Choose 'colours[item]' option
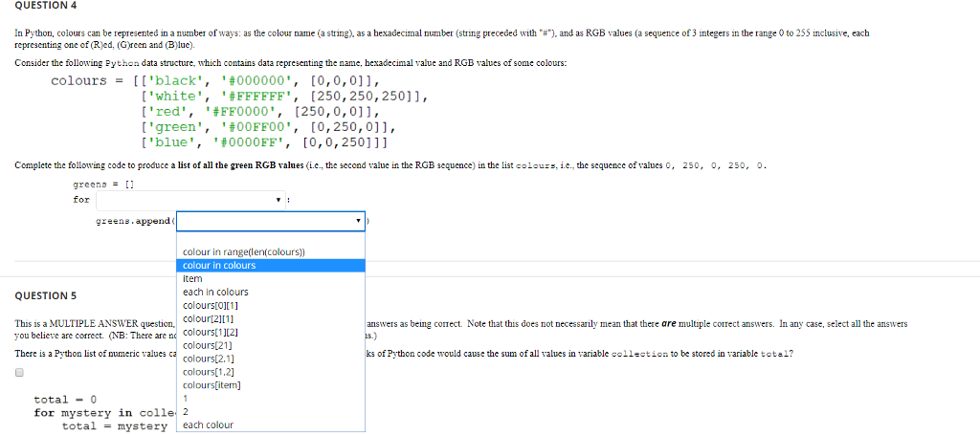 (x=271, y=385)
